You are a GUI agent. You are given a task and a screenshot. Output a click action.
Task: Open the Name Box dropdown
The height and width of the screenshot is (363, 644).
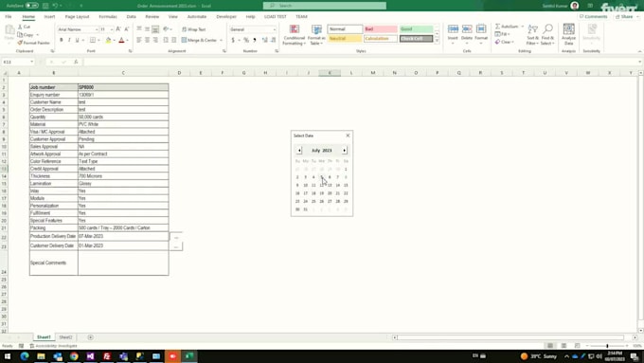(31, 62)
